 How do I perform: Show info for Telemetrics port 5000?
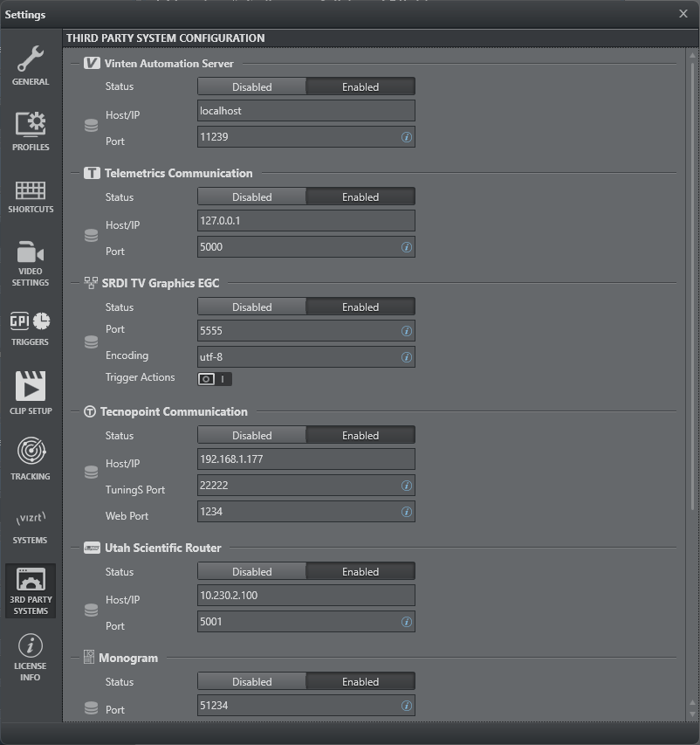pos(407,247)
